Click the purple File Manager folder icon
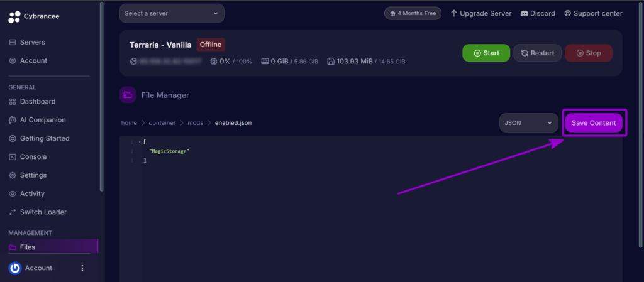The image size is (644, 282). pyautogui.click(x=128, y=95)
